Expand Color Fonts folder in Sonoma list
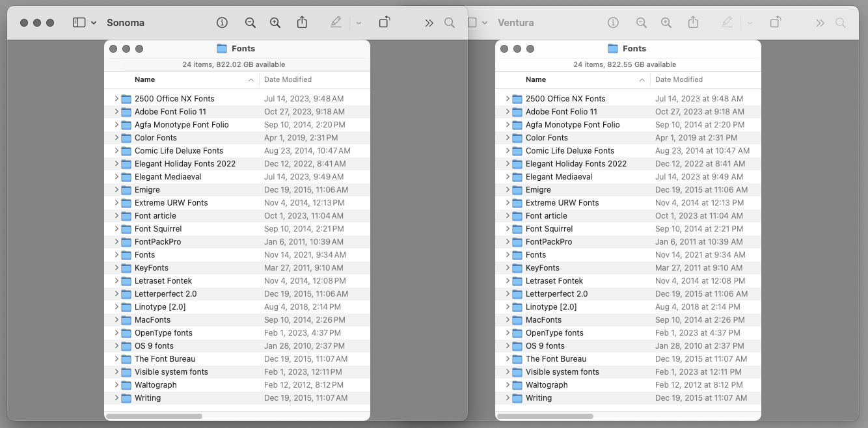868x428 pixels. pos(116,138)
